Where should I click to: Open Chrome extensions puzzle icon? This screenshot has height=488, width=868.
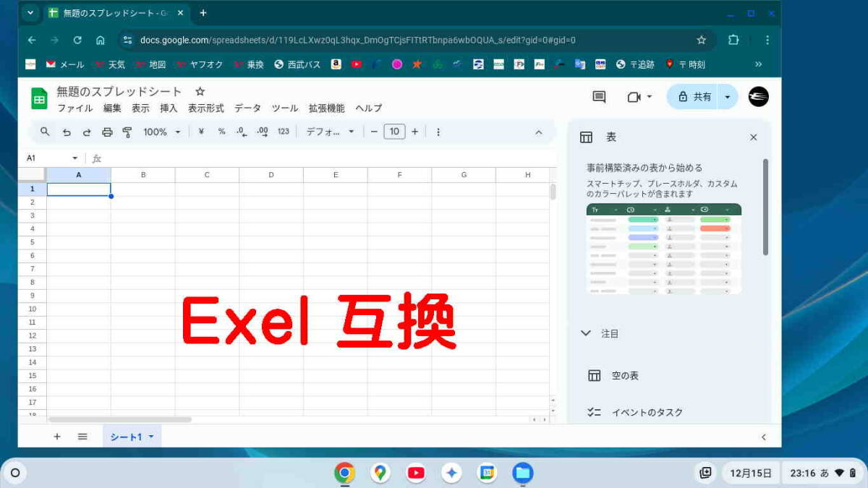tap(733, 40)
